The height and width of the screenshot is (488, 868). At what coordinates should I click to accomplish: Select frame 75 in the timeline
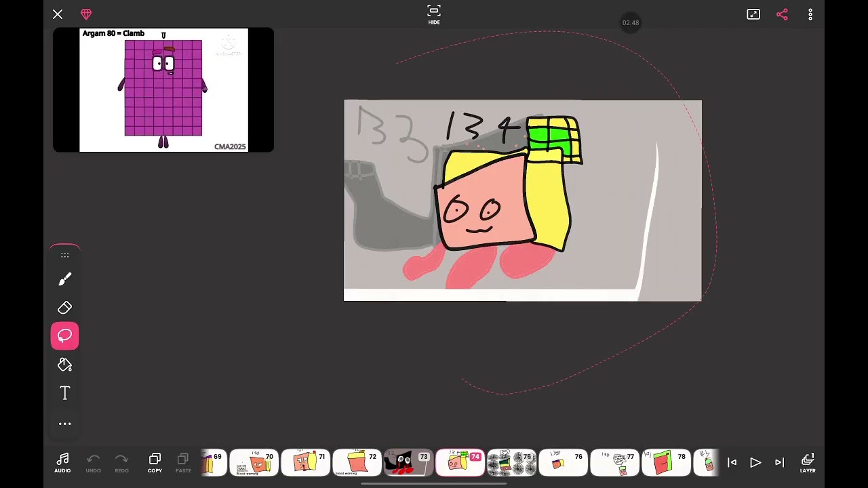pyautogui.click(x=511, y=463)
